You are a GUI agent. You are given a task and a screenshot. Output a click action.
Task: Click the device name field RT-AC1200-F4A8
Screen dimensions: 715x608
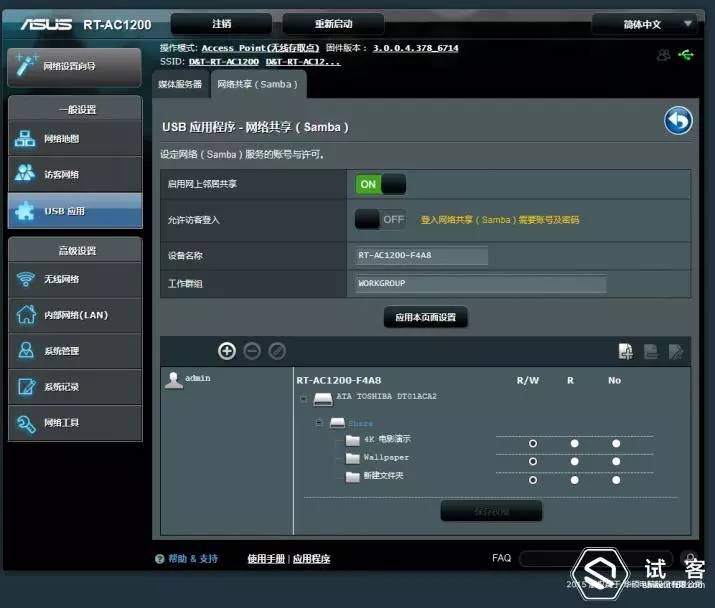click(x=421, y=255)
